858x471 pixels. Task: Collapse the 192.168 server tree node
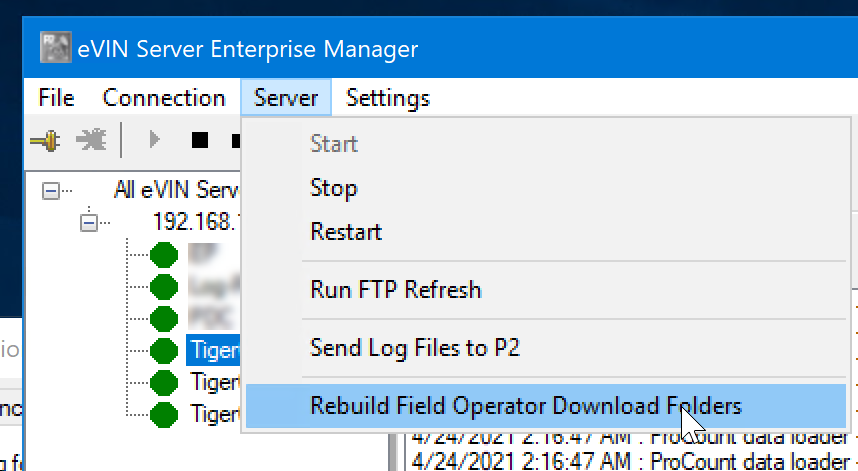click(88, 221)
